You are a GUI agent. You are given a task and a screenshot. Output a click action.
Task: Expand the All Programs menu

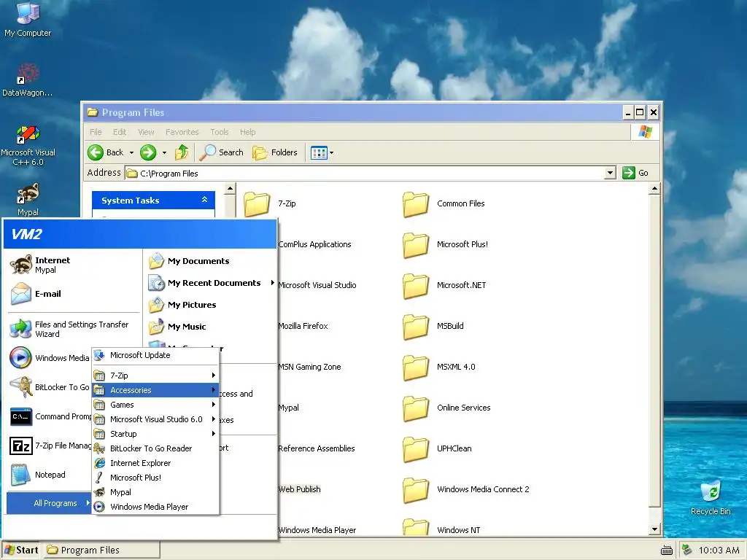coord(49,503)
